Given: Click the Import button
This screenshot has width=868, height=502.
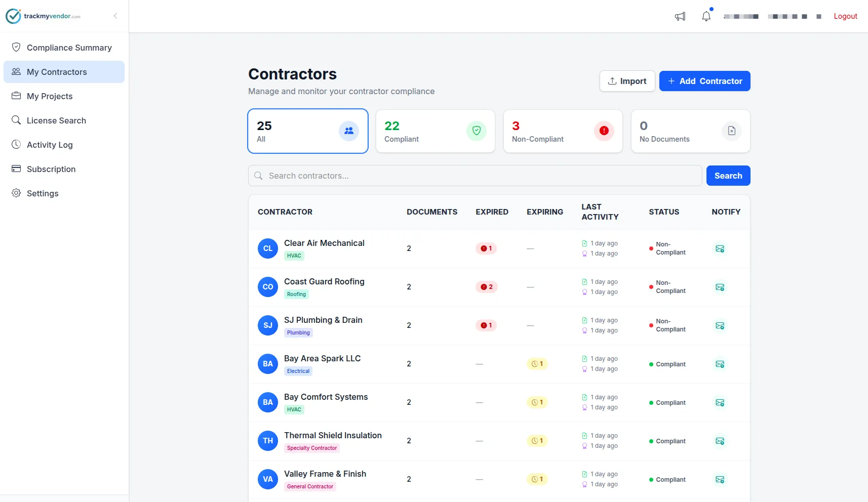Looking at the screenshot, I should (x=627, y=81).
